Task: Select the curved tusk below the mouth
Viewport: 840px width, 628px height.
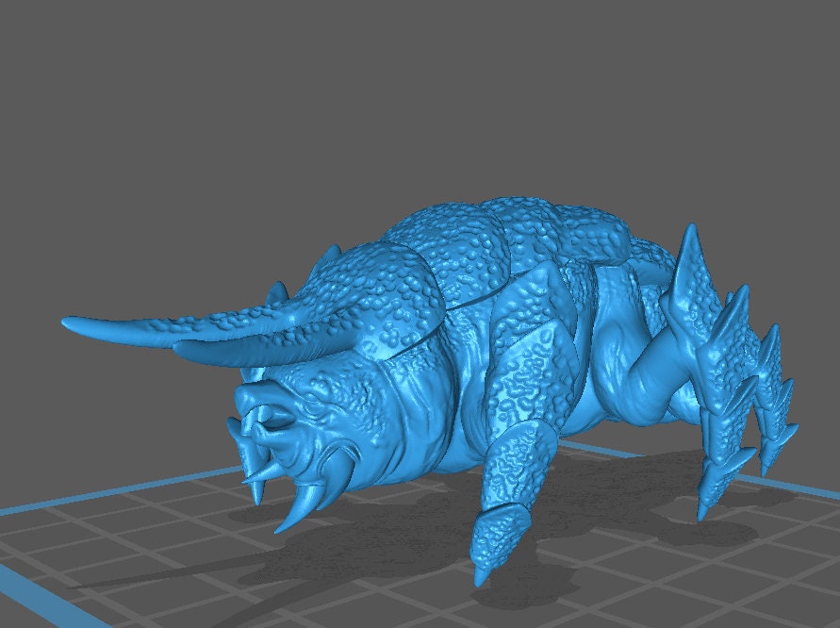Action: pyautogui.click(x=294, y=513)
